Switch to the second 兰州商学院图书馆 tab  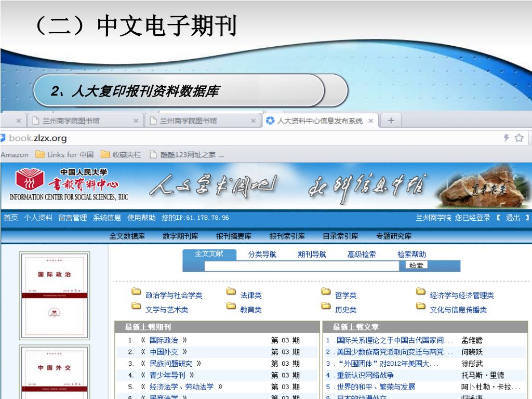click(202, 121)
